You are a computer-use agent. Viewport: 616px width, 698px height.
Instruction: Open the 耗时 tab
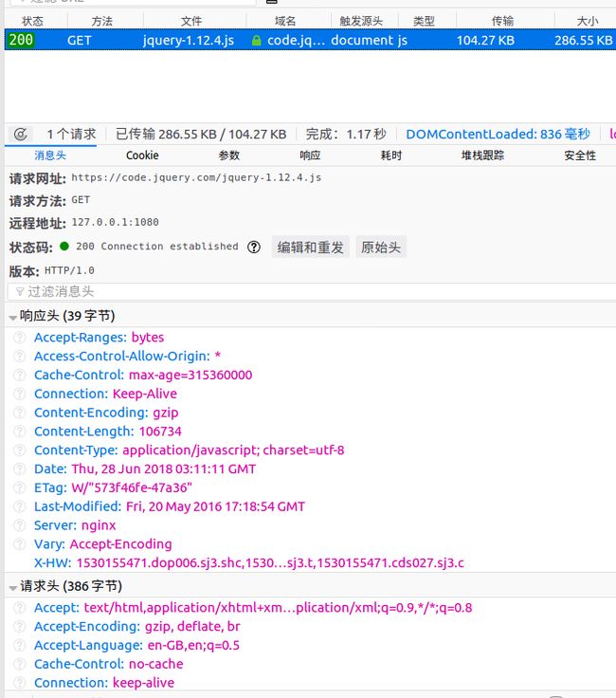click(x=391, y=156)
